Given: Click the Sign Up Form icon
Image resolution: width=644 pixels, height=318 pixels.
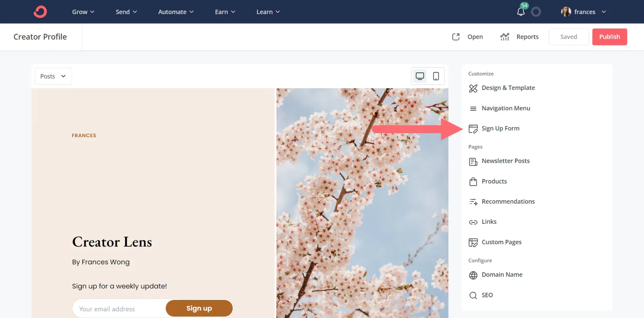Looking at the screenshot, I should 473,129.
